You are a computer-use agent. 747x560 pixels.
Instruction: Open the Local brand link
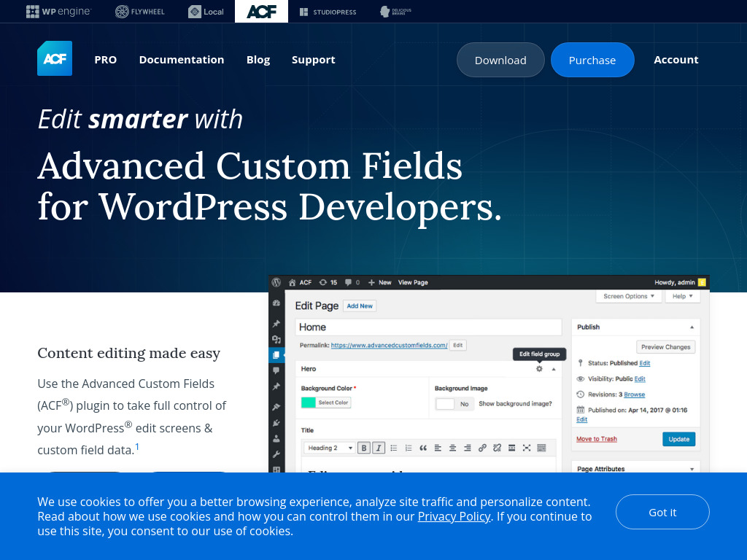(x=206, y=12)
